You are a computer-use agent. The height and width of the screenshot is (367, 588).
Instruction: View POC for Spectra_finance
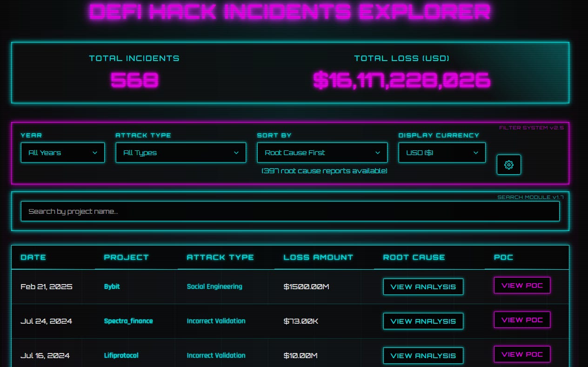coord(522,320)
